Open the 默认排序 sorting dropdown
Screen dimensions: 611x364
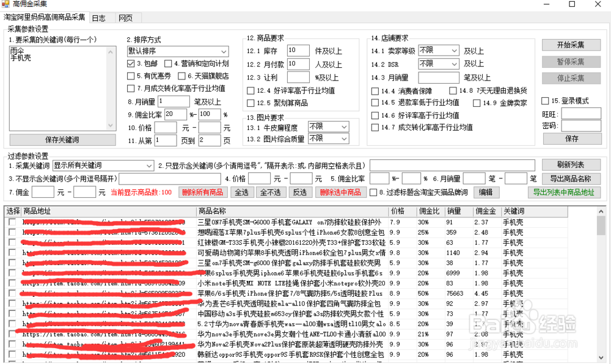(x=178, y=51)
